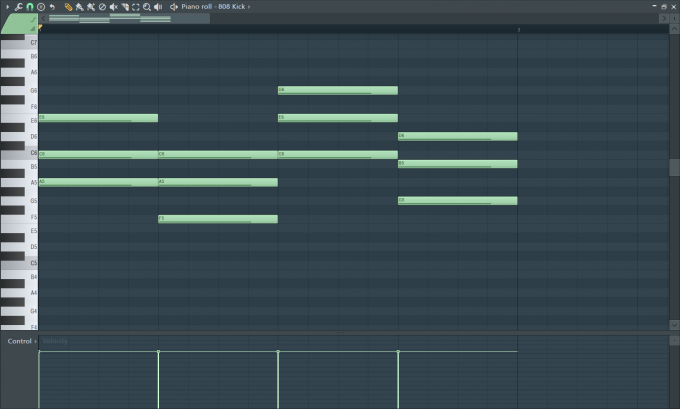Select the third C6 note under G6 chord

(338, 154)
